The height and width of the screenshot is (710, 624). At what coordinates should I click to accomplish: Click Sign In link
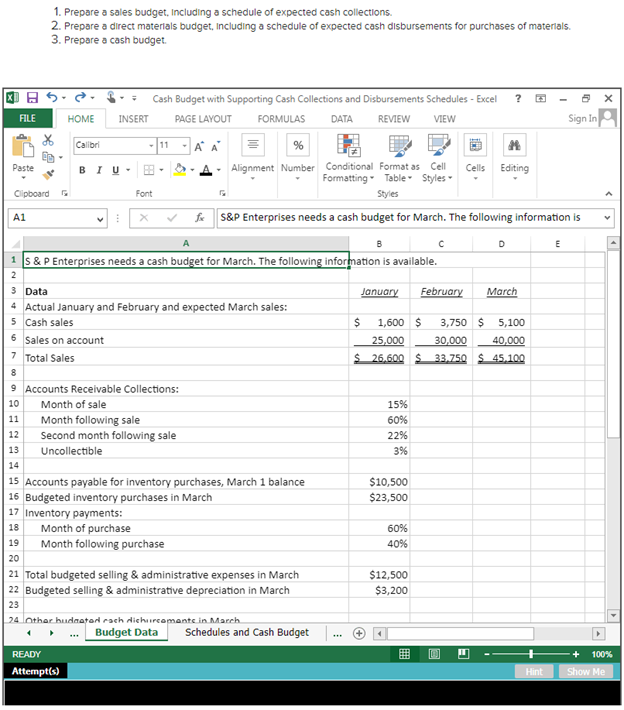[582, 118]
